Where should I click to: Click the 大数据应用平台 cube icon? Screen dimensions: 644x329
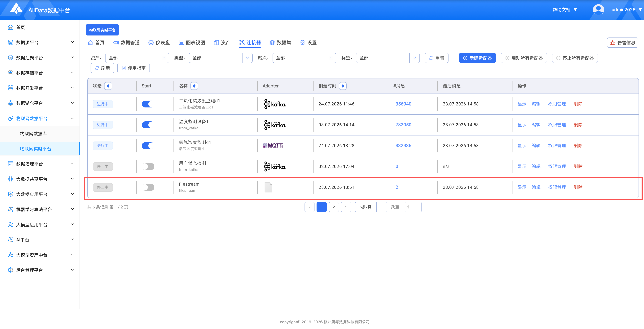10,194
